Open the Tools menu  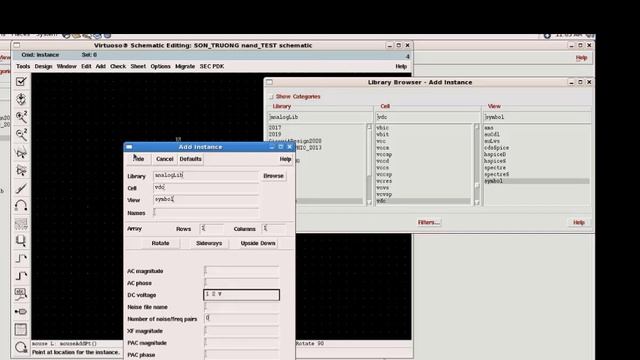click(x=23, y=66)
